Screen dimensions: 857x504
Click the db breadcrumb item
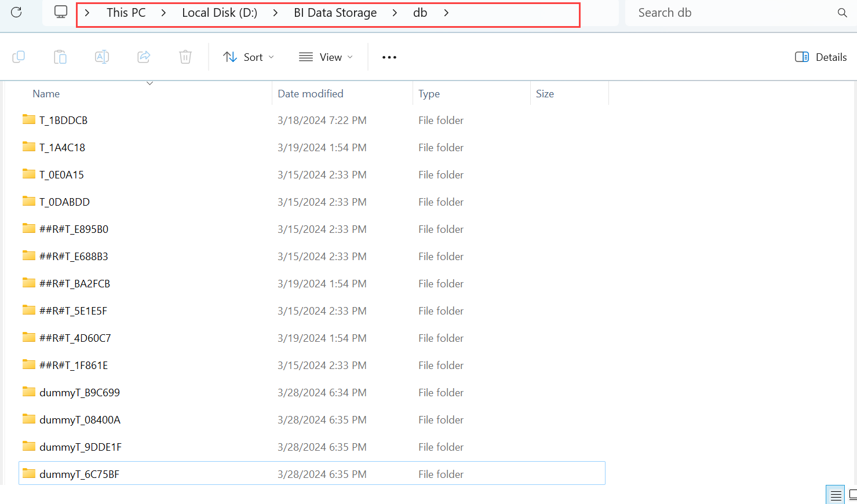[420, 12]
